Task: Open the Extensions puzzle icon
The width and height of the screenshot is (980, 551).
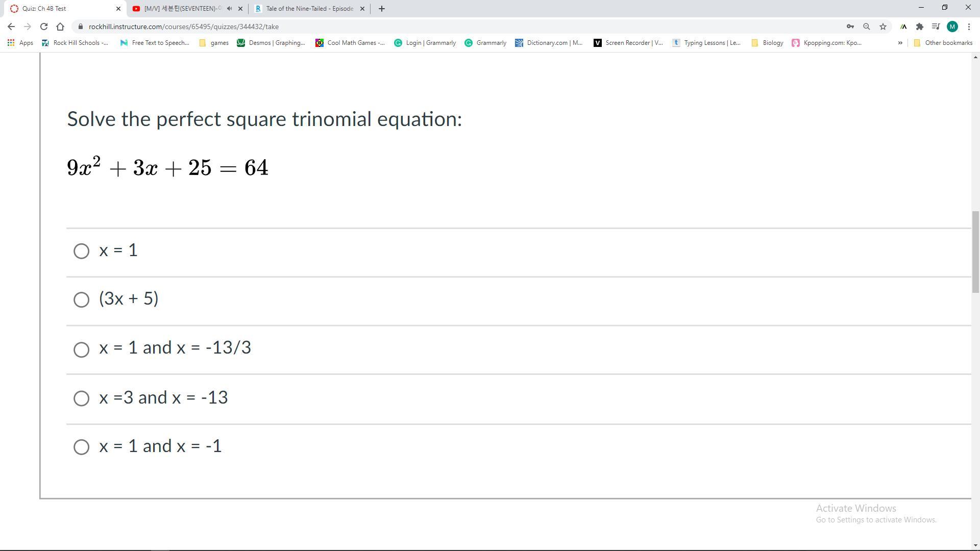Action: click(920, 27)
